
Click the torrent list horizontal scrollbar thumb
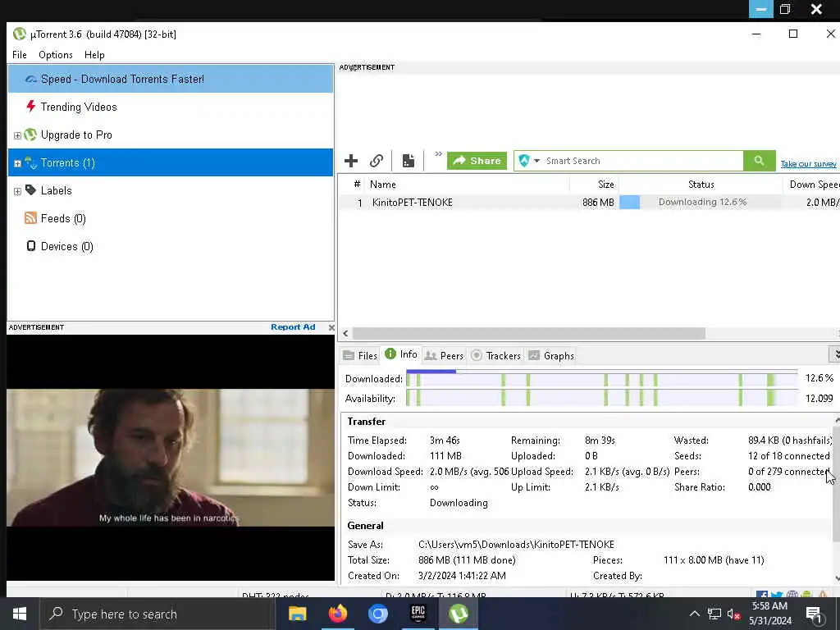click(529, 334)
